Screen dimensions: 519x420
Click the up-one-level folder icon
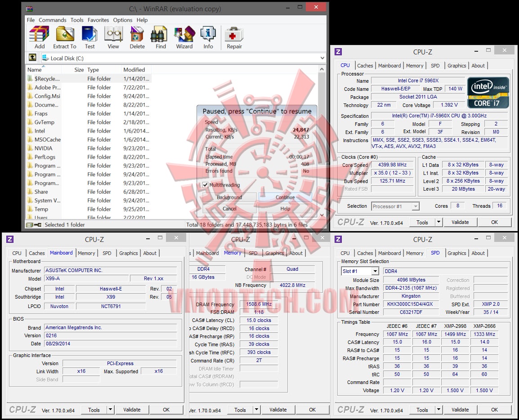31,58
